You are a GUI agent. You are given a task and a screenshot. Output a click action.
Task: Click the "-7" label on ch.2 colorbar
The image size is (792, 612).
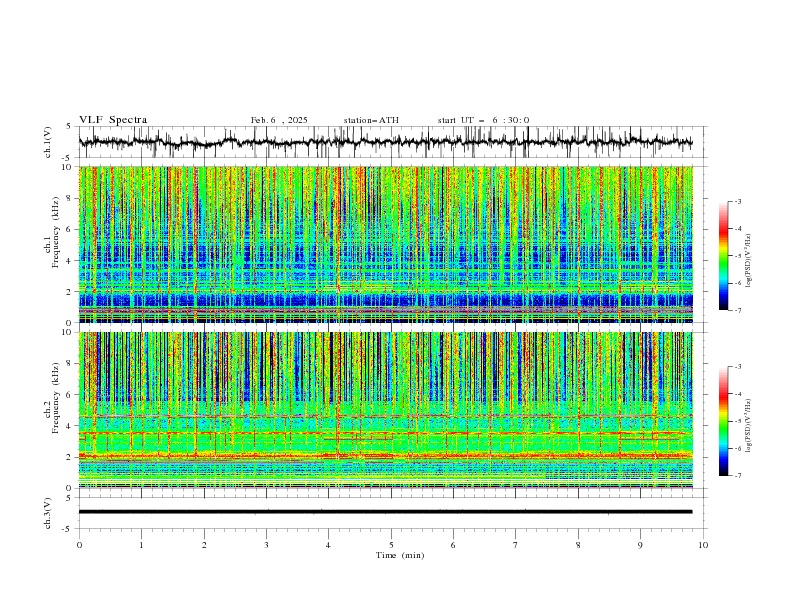pyautogui.click(x=738, y=475)
